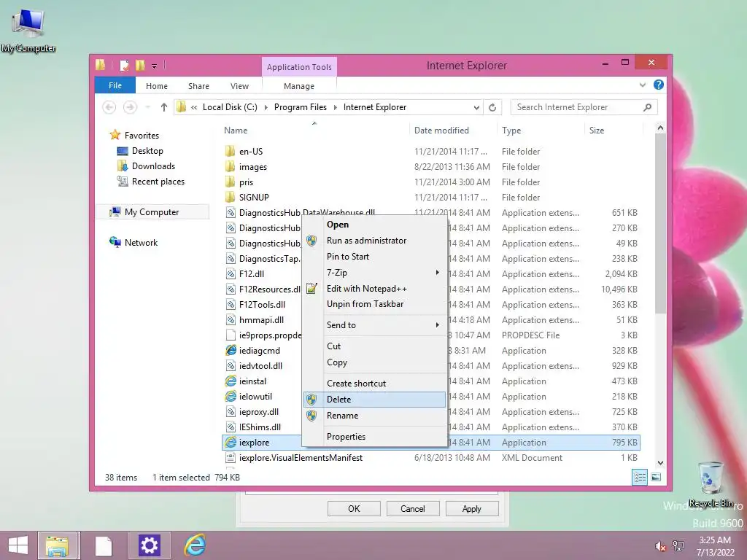Click Program Files in address bar

(300, 107)
